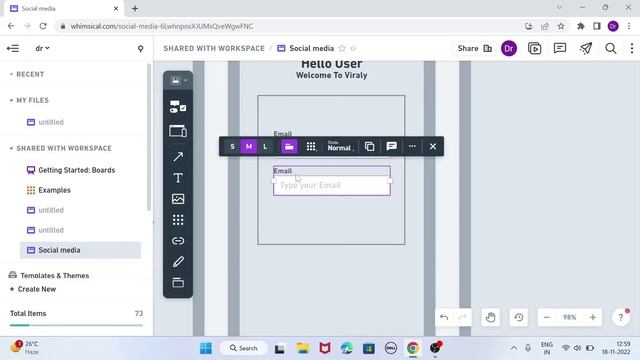Open the header kebab menu
640x360 pixels.
coord(631,49)
